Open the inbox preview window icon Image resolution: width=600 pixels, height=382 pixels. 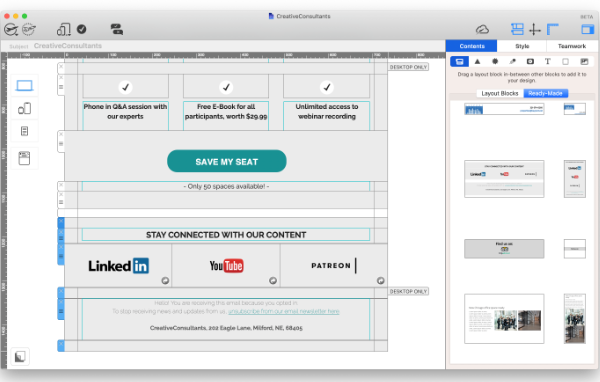pyautogui.click(x=24, y=158)
